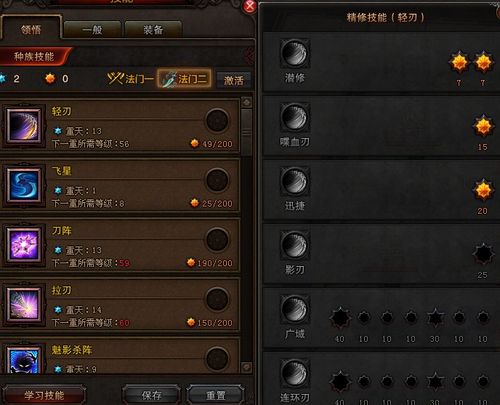This screenshot has width=500, height=405.
Task: Choose the 拉刃 skill icon
Action: 24,304
